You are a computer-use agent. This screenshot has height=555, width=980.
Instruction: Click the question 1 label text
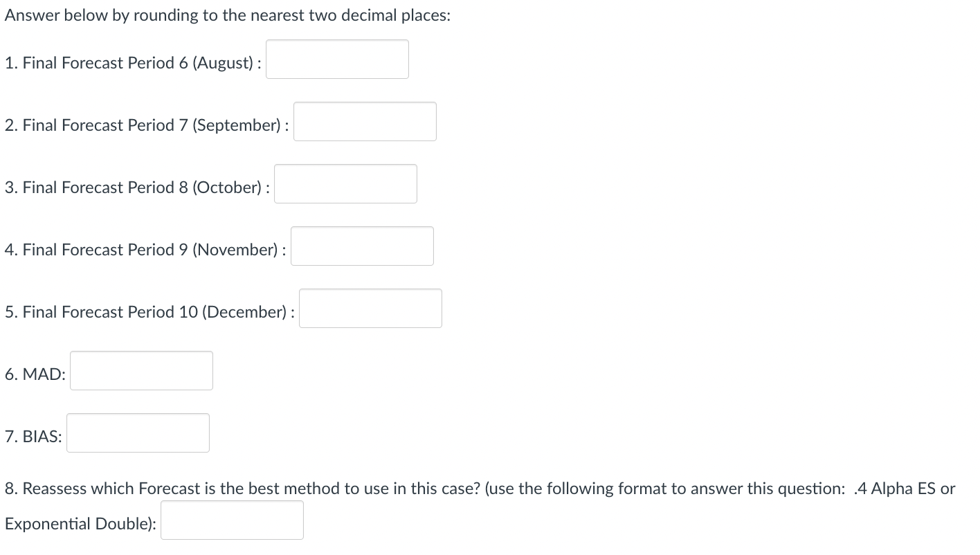click(x=131, y=63)
